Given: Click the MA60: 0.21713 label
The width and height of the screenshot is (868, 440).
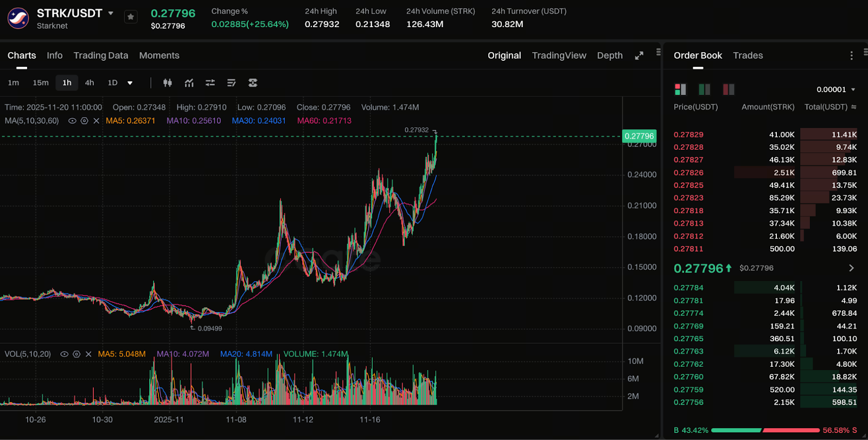Looking at the screenshot, I should click(x=324, y=120).
